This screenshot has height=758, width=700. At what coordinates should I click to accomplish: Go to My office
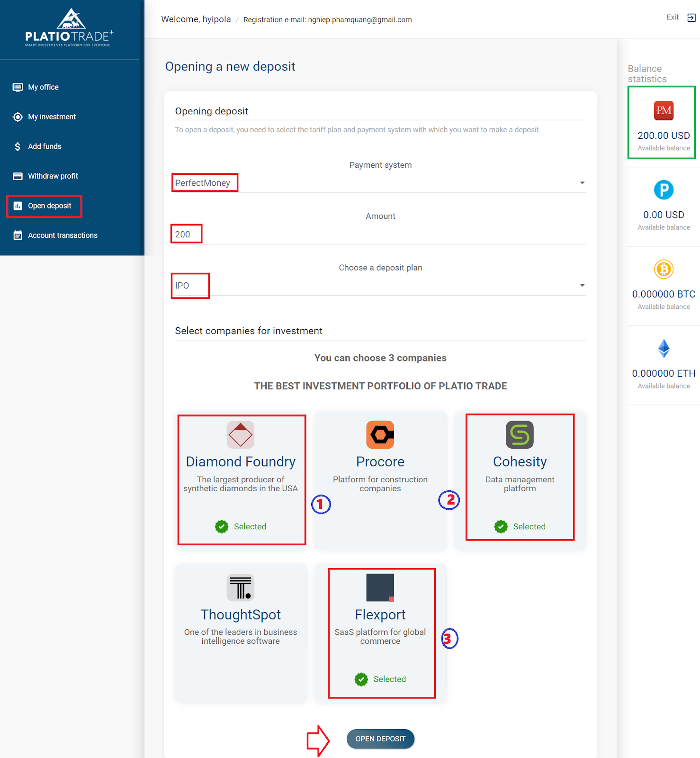click(x=43, y=87)
